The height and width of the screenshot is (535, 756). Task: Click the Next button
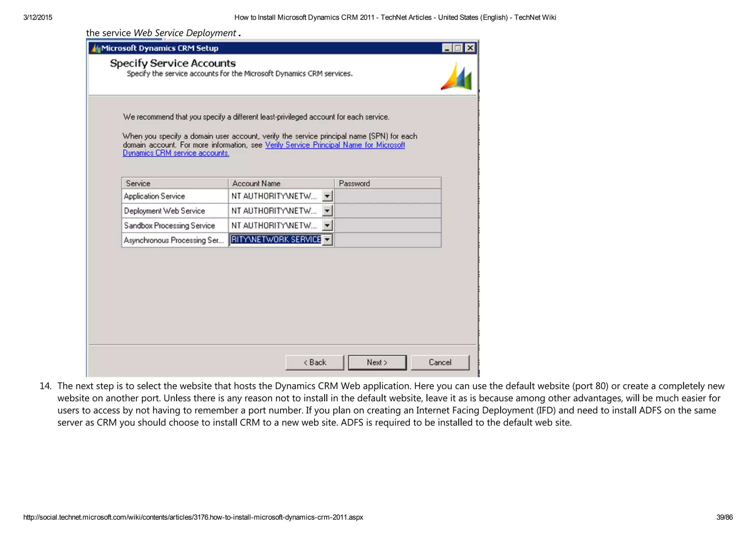(377, 362)
